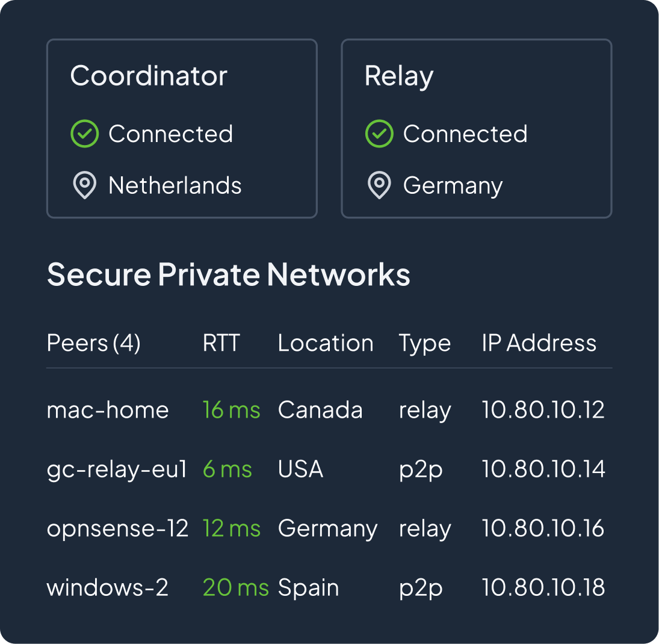Click IP address 10.80.10.18
Image resolution: width=659 pixels, height=644 pixels.
tap(543, 587)
